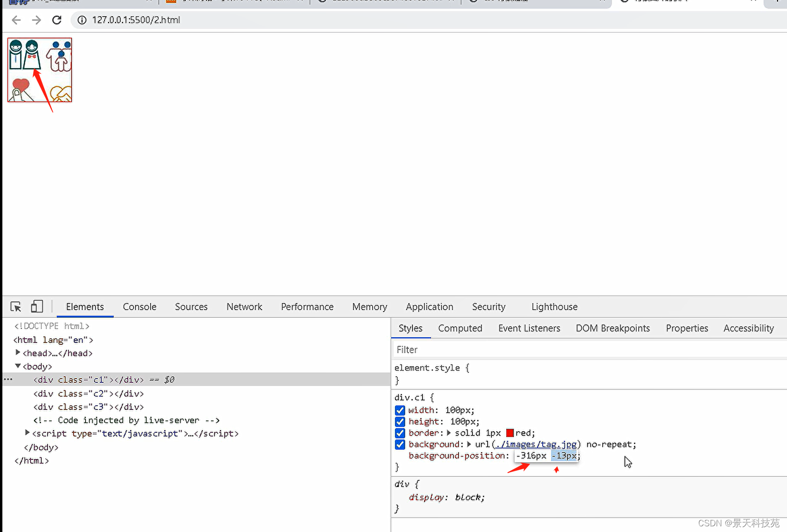Uncheck the width property checkbox
This screenshot has height=532, width=787.
(x=400, y=410)
